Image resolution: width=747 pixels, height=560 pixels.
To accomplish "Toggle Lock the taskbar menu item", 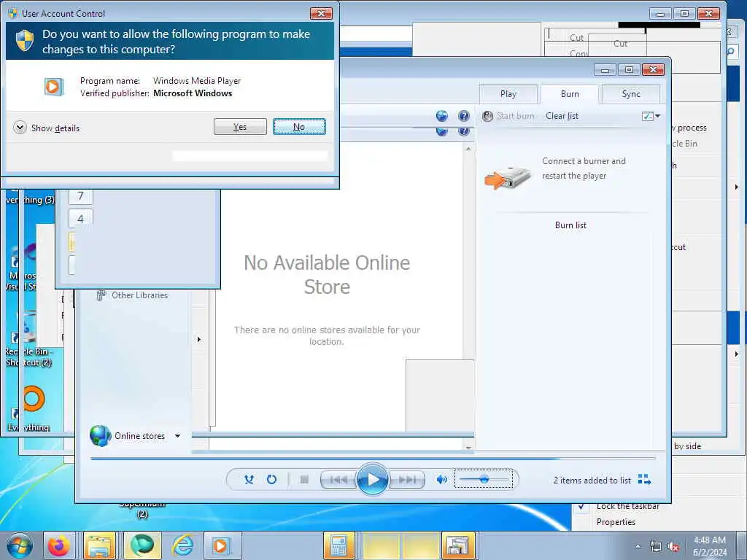I will [628, 506].
